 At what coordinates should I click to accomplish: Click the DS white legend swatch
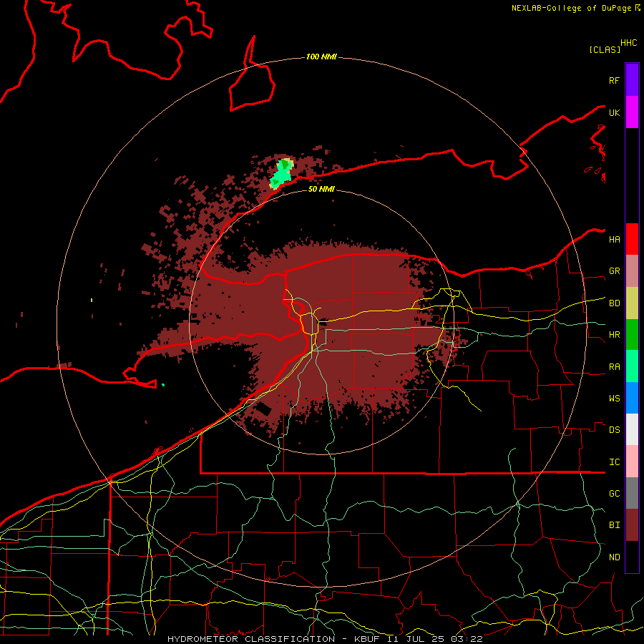632,429
